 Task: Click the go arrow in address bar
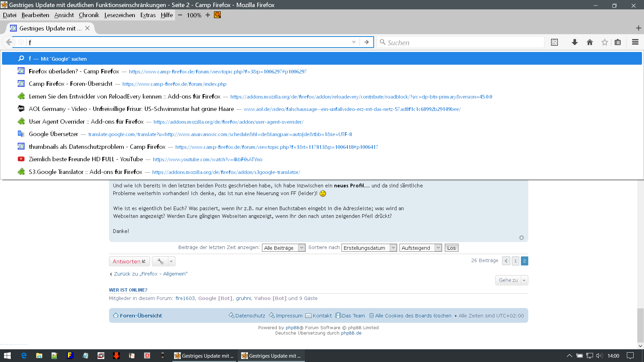[367, 42]
